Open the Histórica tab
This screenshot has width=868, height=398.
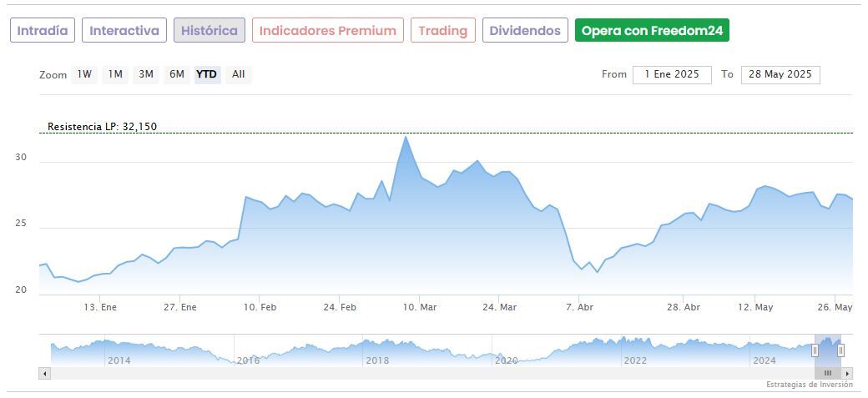pos(209,31)
